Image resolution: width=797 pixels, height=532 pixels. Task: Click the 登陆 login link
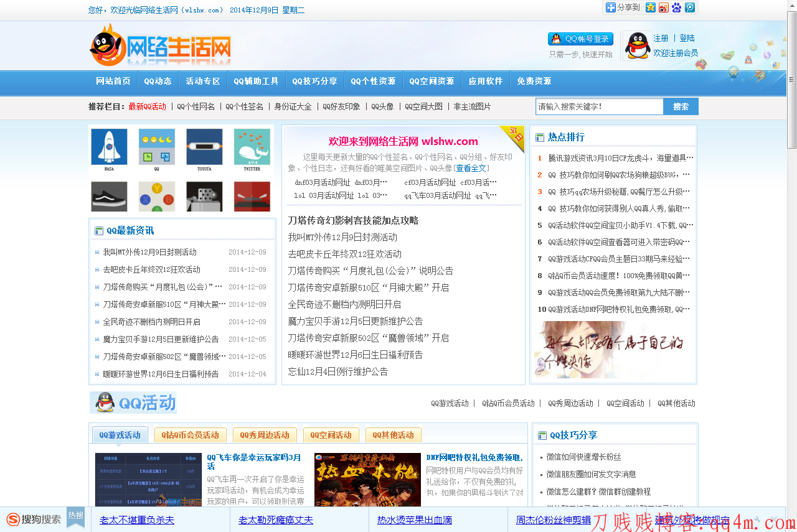click(x=687, y=39)
